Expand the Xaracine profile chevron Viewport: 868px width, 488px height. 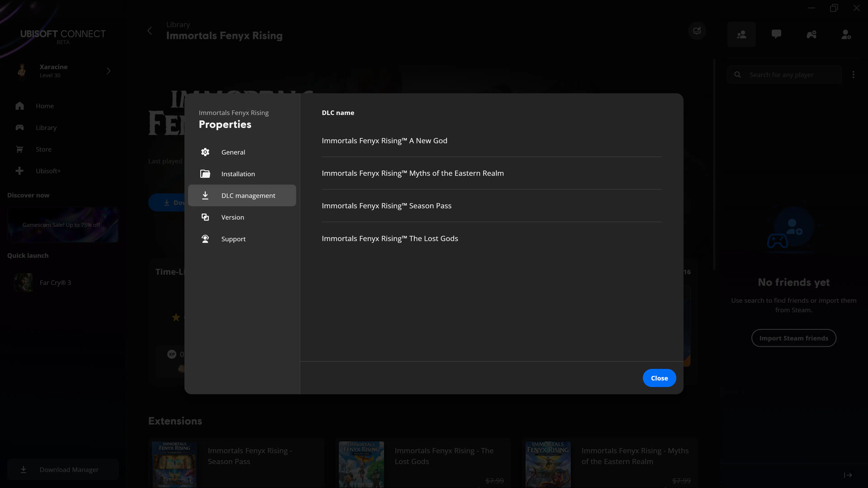[108, 71]
